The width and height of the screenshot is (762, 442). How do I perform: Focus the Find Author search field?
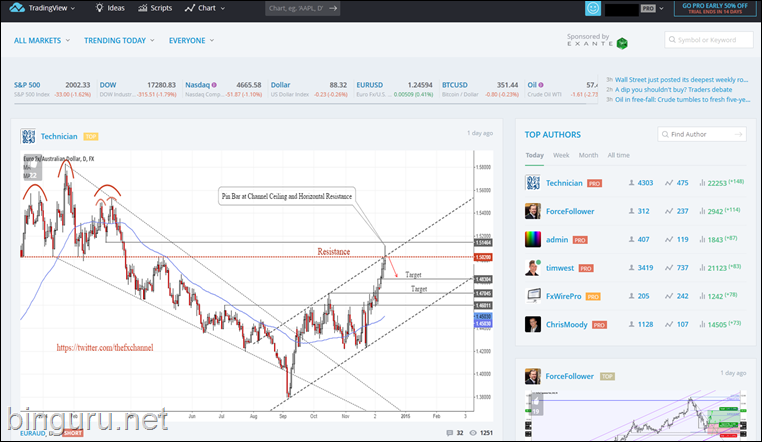pos(702,134)
